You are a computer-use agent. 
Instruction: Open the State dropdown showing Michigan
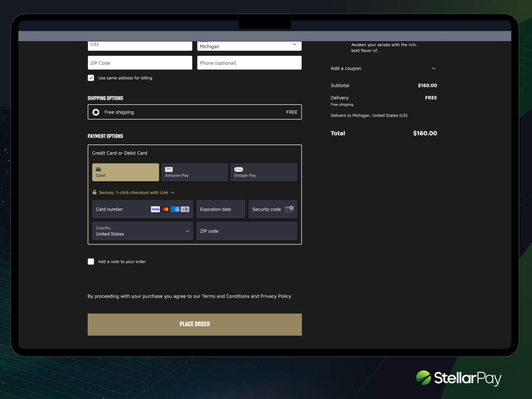[249, 46]
